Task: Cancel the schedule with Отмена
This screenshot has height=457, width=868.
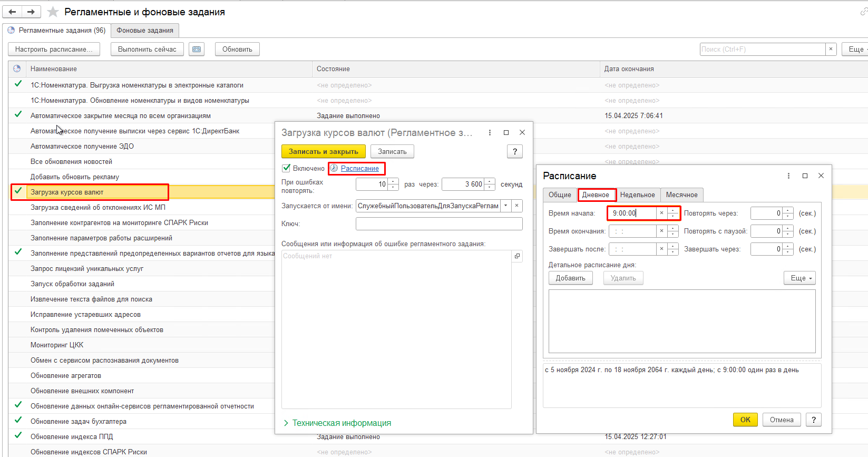Action: [x=782, y=420]
